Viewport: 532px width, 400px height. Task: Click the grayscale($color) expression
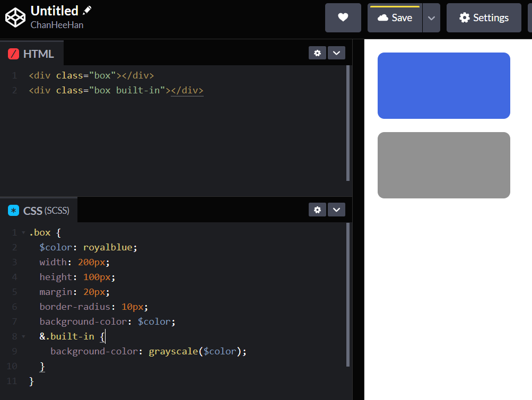point(195,351)
